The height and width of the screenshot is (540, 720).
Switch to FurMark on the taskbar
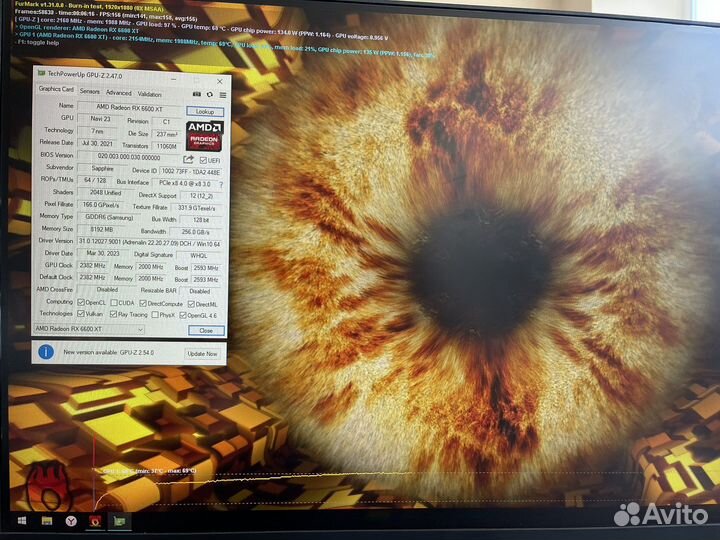point(95,521)
